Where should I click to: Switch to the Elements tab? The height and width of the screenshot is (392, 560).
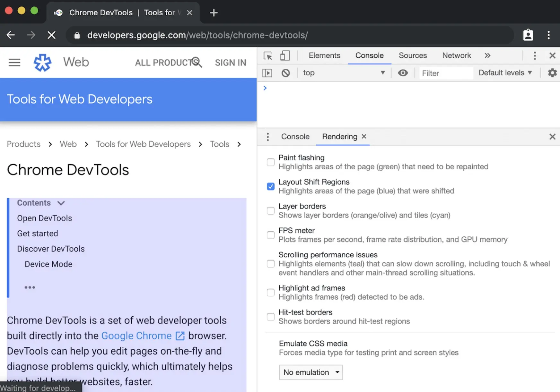pyautogui.click(x=324, y=55)
